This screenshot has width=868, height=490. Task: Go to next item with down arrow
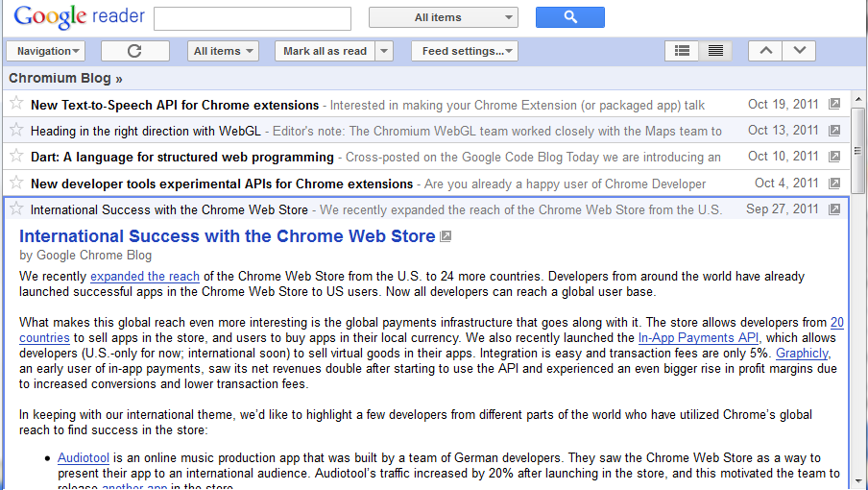click(x=800, y=51)
